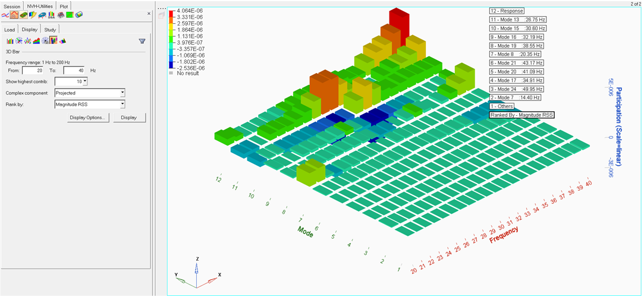Click the '6 - Mode 21 :43.17 Hz' label
The width and height of the screenshot is (644, 297).
pos(516,63)
